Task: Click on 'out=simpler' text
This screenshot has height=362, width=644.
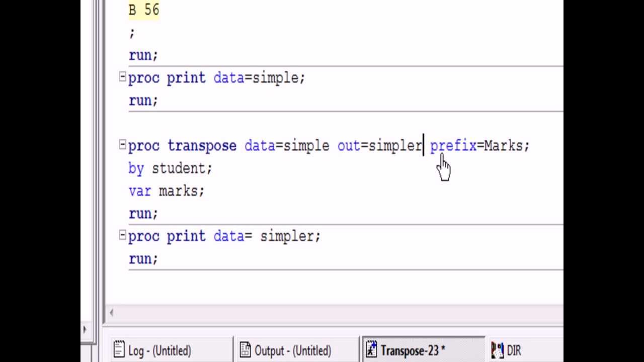Action: point(380,146)
